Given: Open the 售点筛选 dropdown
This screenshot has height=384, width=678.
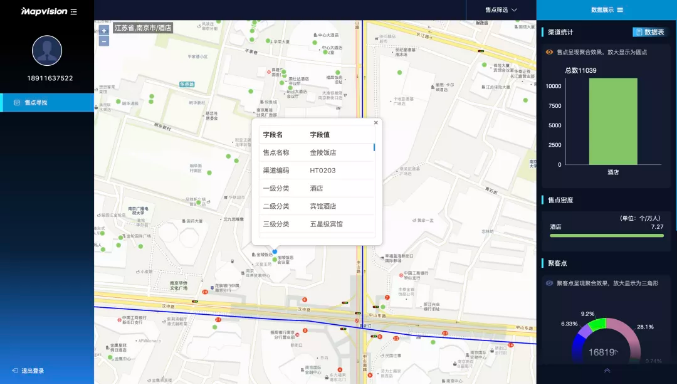Looking at the screenshot, I should [501, 10].
